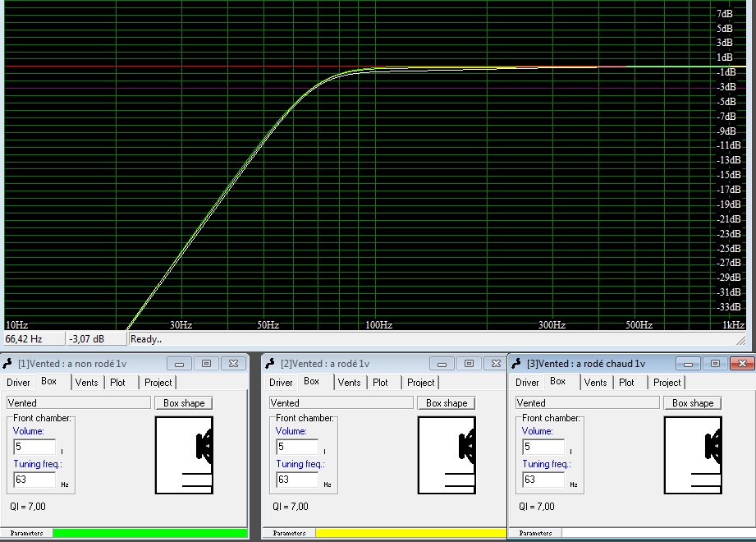The width and height of the screenshot is (756, 542).
Task: Click the Tuning freq. field in window [3]
Action: 543,480
